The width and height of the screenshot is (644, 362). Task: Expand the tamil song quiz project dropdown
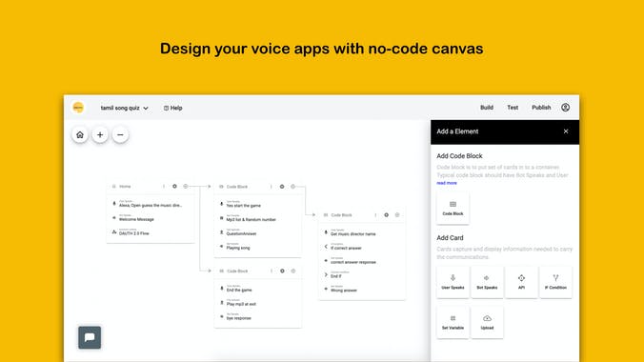[124, 108]
